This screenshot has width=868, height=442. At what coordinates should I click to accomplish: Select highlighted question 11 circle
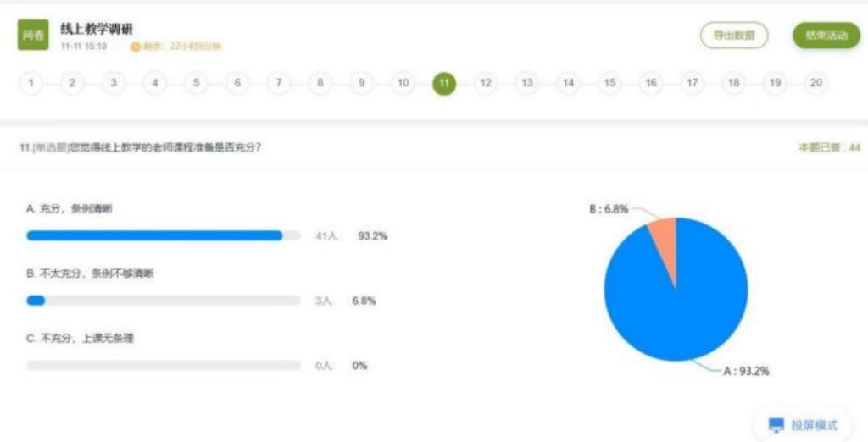pyautogui.click(x=444, y=83)
